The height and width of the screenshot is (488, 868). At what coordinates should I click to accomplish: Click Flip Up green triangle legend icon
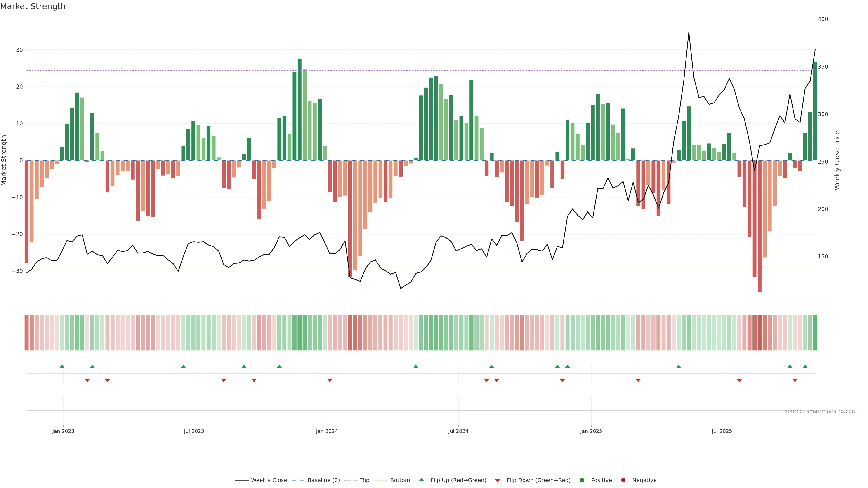(x=421, y=480)
